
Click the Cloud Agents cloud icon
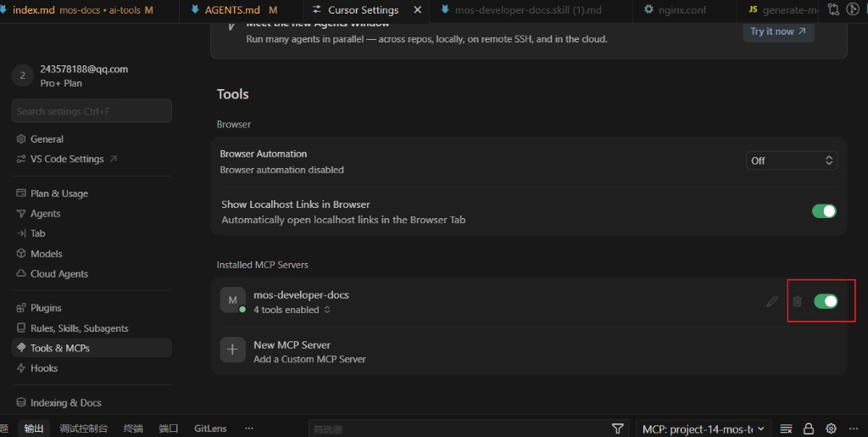(21, 273)
